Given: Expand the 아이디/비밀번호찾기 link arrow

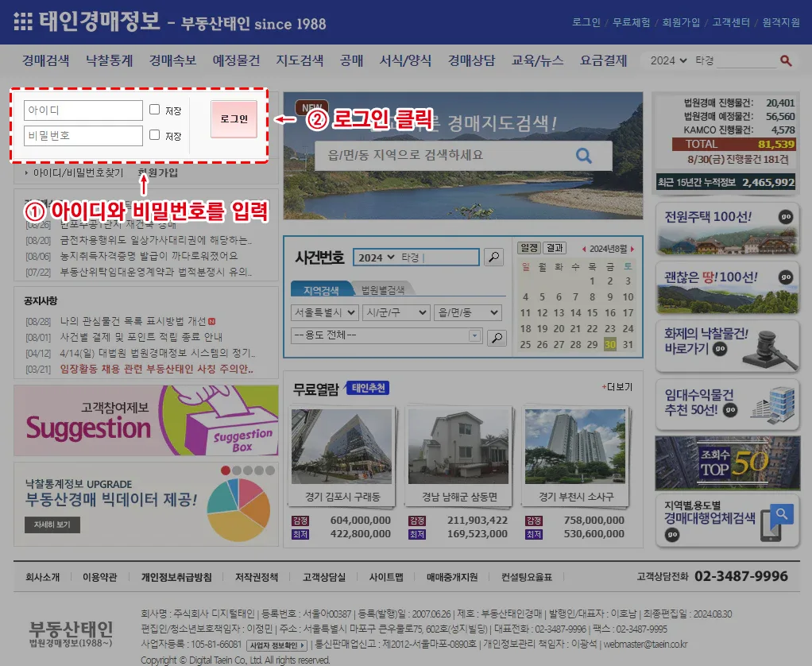Looking at the screenshot, I should [26, 173].
